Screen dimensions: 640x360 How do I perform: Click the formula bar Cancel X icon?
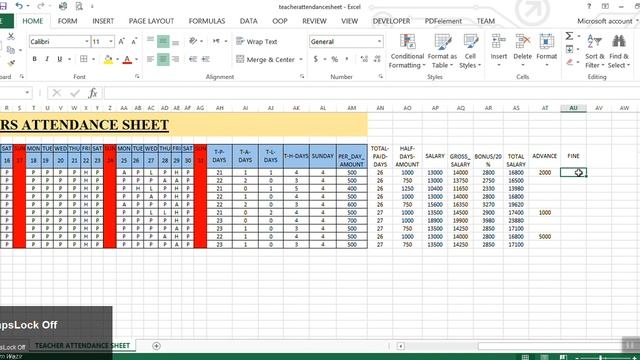[x=56, y=93]
